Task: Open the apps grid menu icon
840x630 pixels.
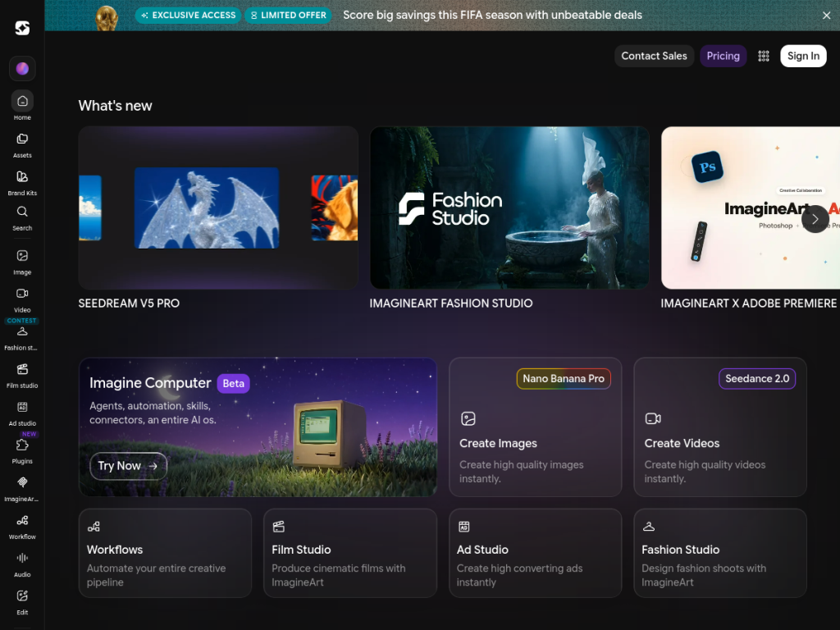Action: click(764, 56)
